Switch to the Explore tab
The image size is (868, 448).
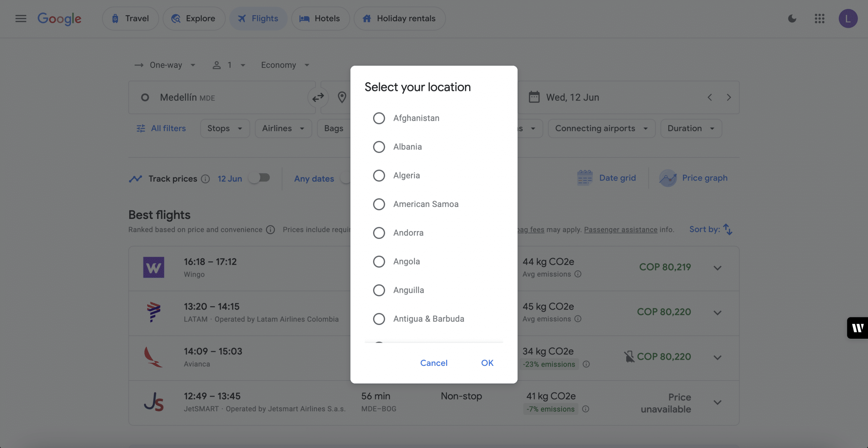194,18
